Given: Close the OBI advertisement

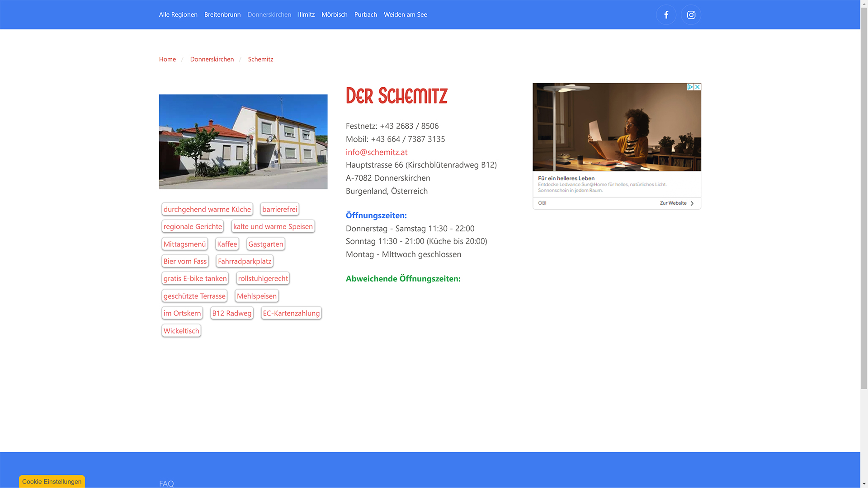Looking at the screenshot, I should pos(698,87).
